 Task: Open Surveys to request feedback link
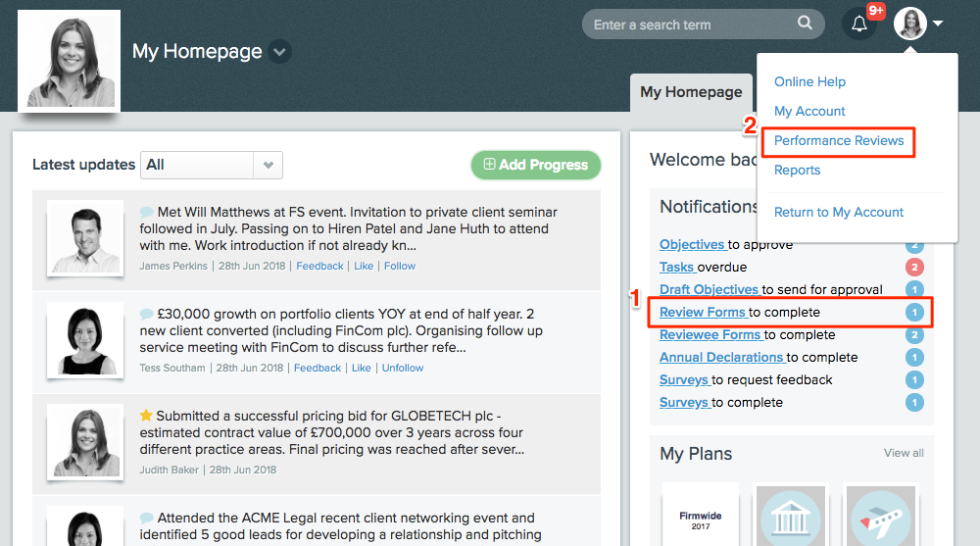[x=684, y=379]
